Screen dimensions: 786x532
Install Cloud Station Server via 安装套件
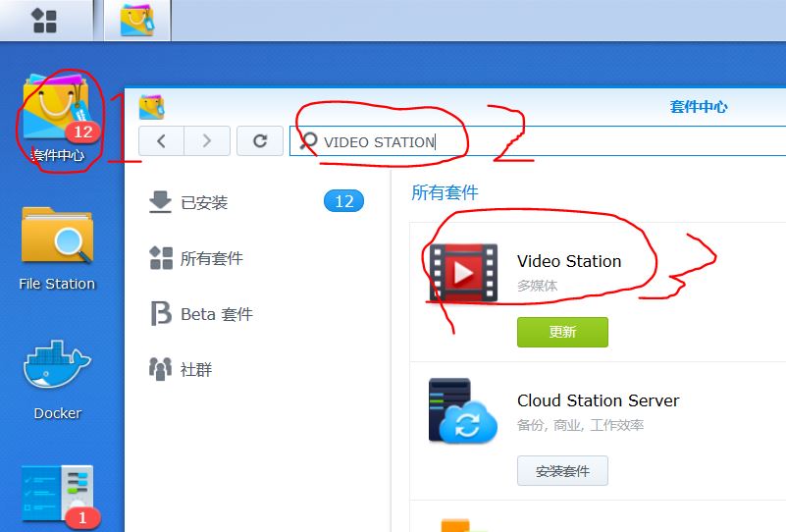[x=562, y=471]
